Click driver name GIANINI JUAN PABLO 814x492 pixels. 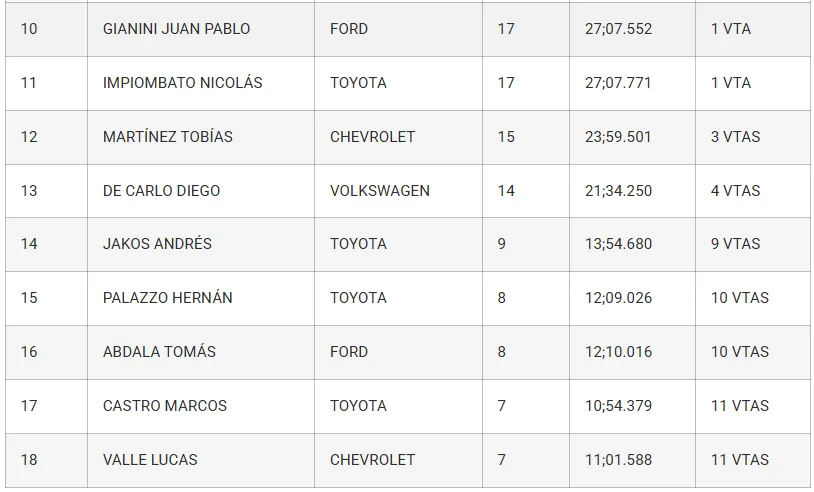tap(176, 29)
